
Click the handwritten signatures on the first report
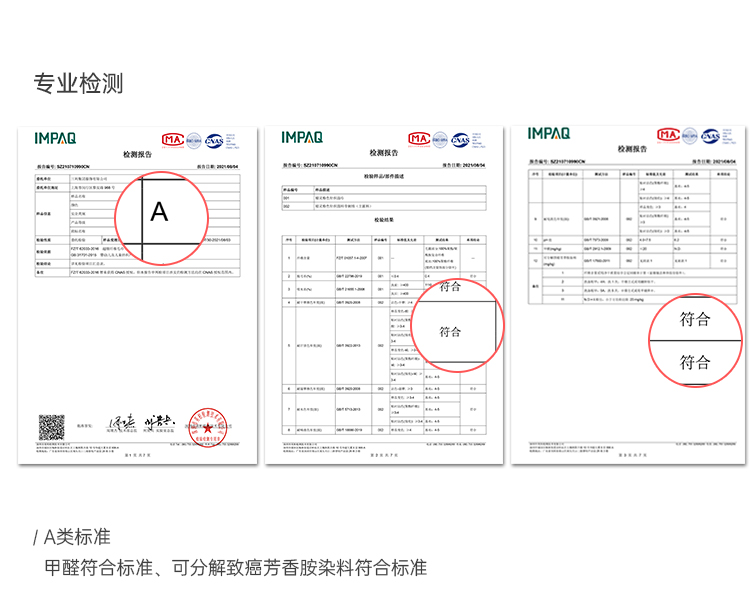click(x=141, y=423)
